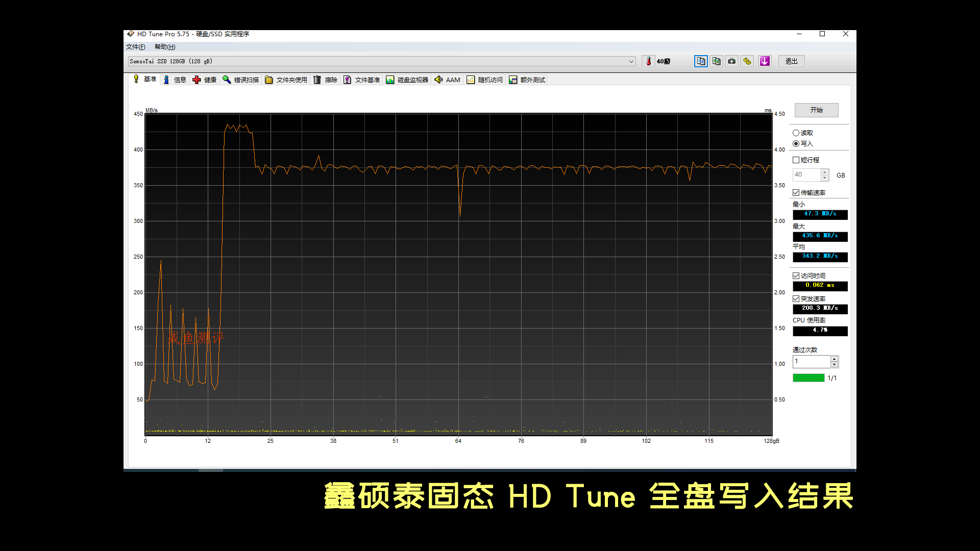Viewport: 980px width, 551px height.
Task: Increase the pass count with up arrow
Action: coord(835,359)
